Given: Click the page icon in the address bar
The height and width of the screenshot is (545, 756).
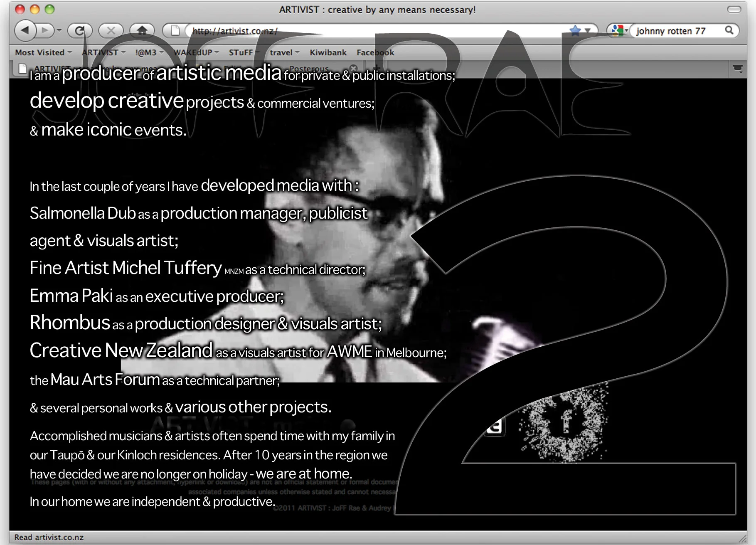Looking at the screenshot, I should click(x=176, y=31).
